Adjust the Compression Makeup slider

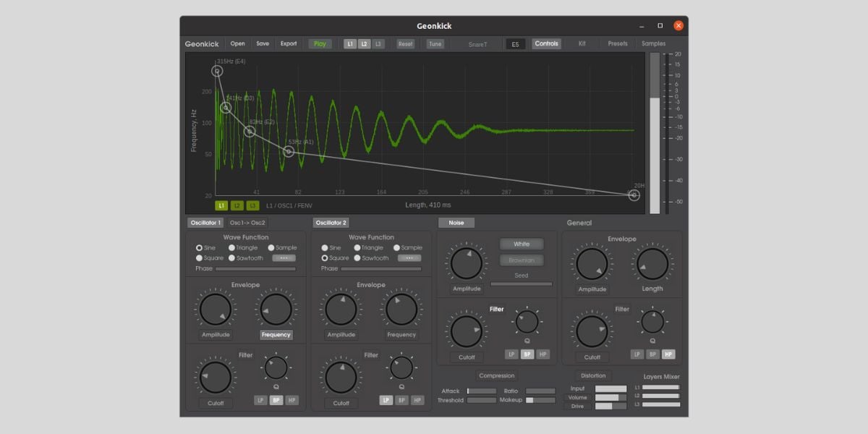coord(540,400)
